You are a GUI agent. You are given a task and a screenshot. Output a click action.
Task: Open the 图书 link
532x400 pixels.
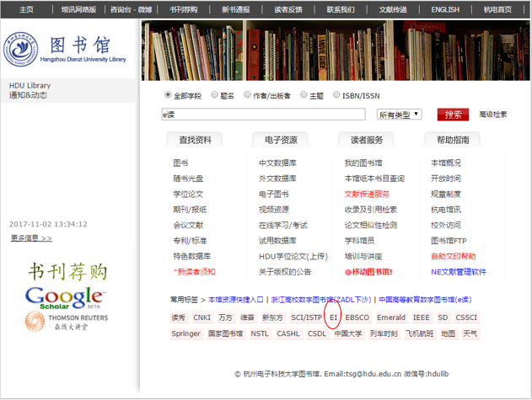[x=180, y=163]
